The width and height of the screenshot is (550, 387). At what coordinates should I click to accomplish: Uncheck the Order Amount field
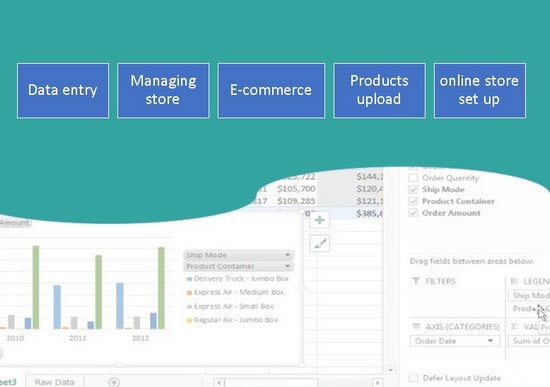(413, 213)
